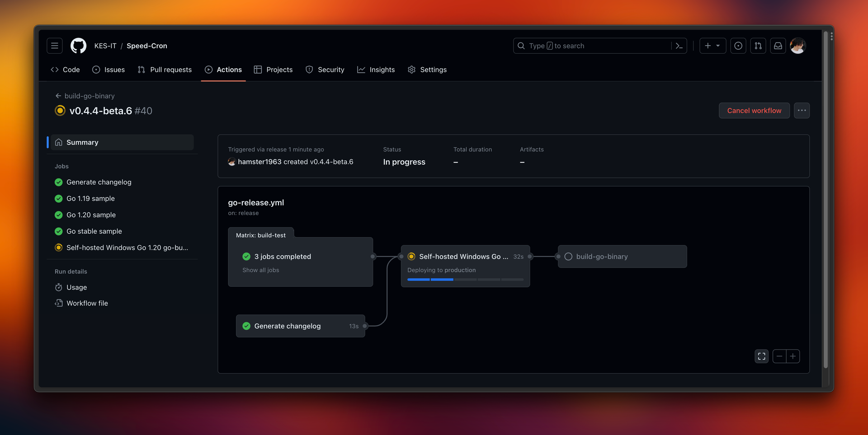Select the Go 1.20 sample job

(x=91, y=215)
